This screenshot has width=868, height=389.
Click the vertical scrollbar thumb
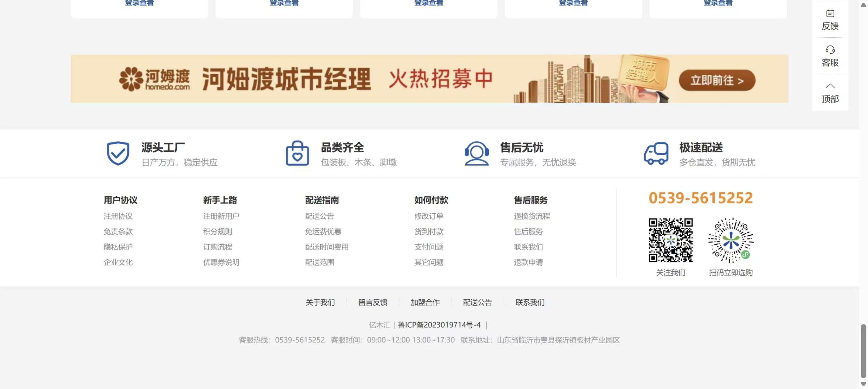tap(863, 351)
